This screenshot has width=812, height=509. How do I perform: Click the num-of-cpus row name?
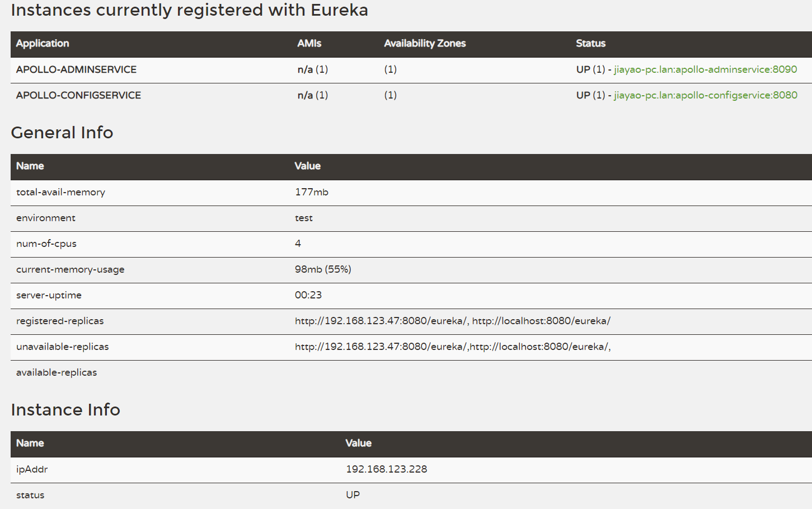point(46,244)
